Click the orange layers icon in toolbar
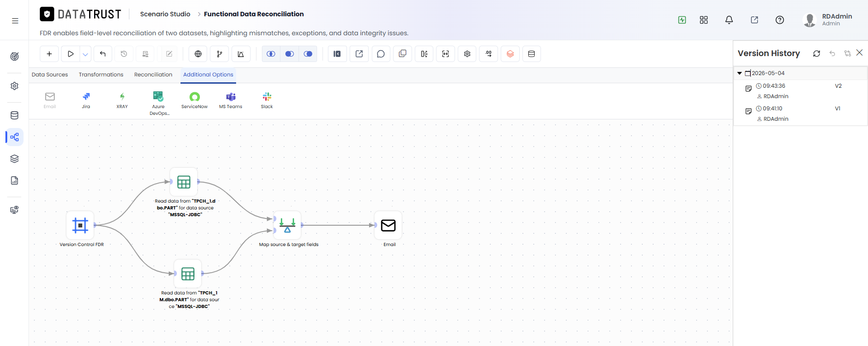Screen dimensions: 868x346 [510, 54]
